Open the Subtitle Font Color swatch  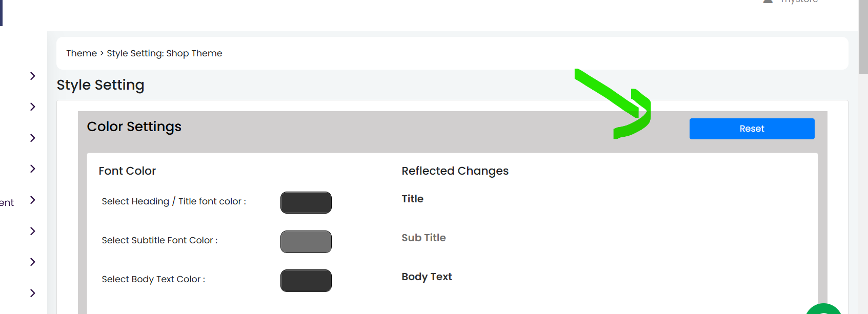tap(306, 242)
